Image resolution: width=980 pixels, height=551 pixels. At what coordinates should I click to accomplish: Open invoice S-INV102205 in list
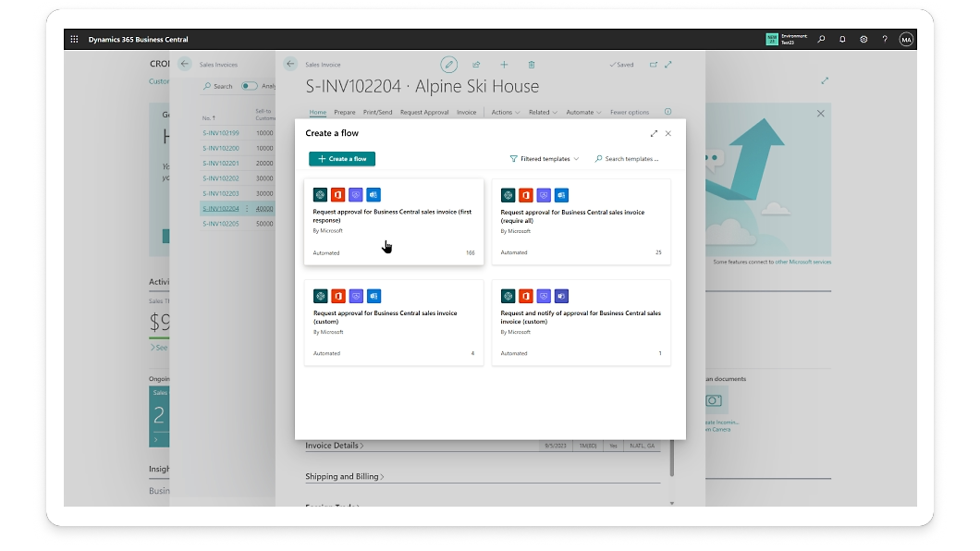(221, 224)
